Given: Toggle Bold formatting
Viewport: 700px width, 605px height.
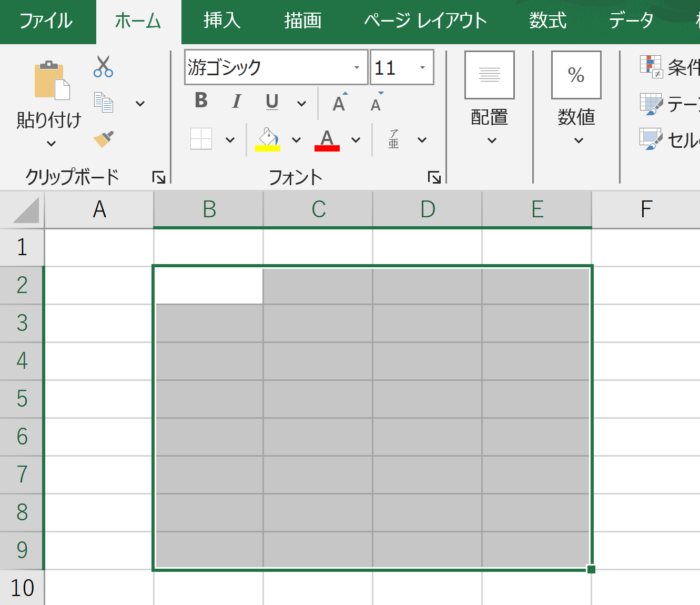Looking at the screenshot, I should [201, 101].
